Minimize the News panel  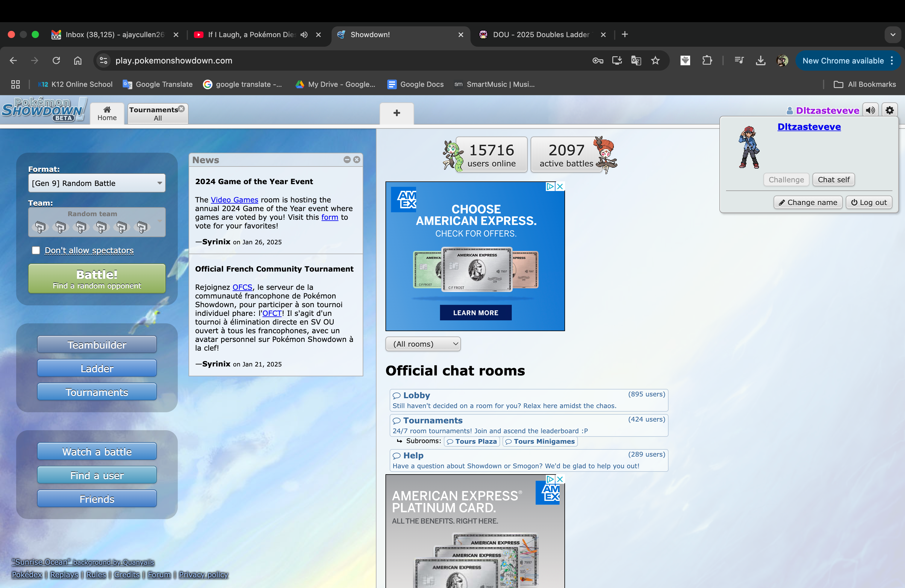coord(347,160)
